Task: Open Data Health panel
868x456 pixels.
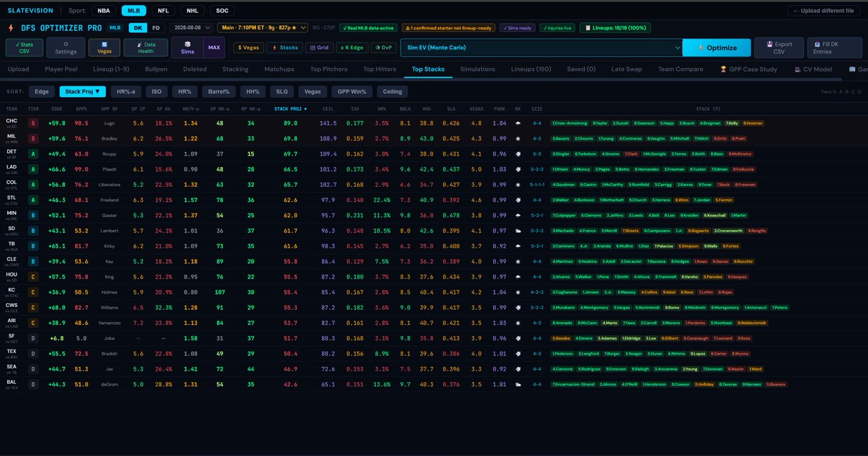Action: (x=146, y=48)
